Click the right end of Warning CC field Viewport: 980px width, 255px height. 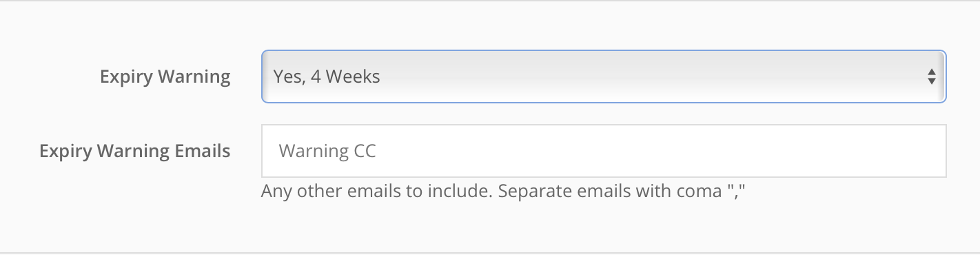(x=923, y=151)
